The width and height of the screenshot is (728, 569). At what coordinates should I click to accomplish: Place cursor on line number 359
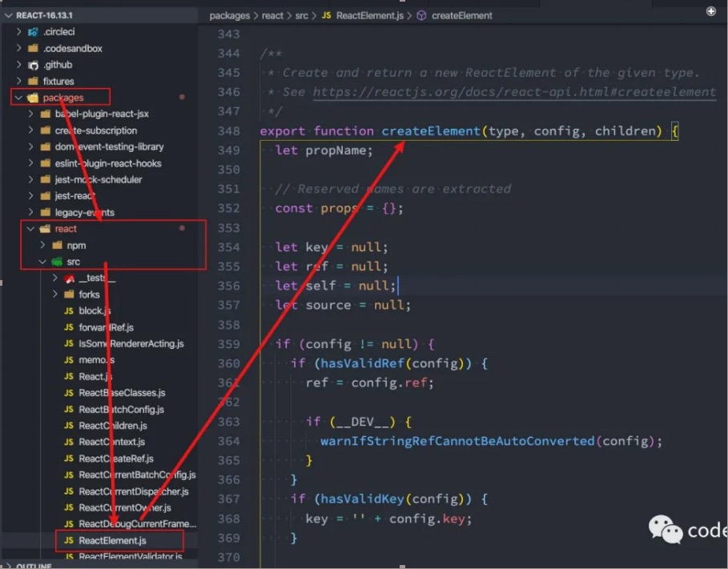coord(228,344)
